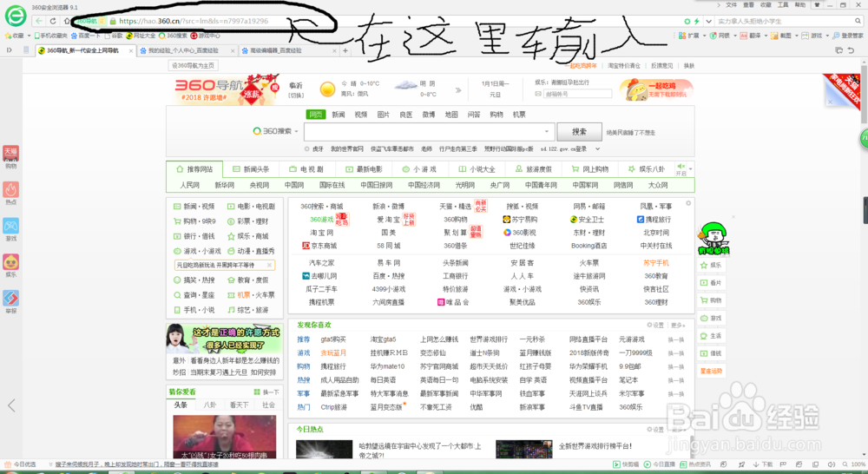This screenshot has width=868, height=474.
Task: Close the 360导航 tab
Action: (x=131, y=50)
